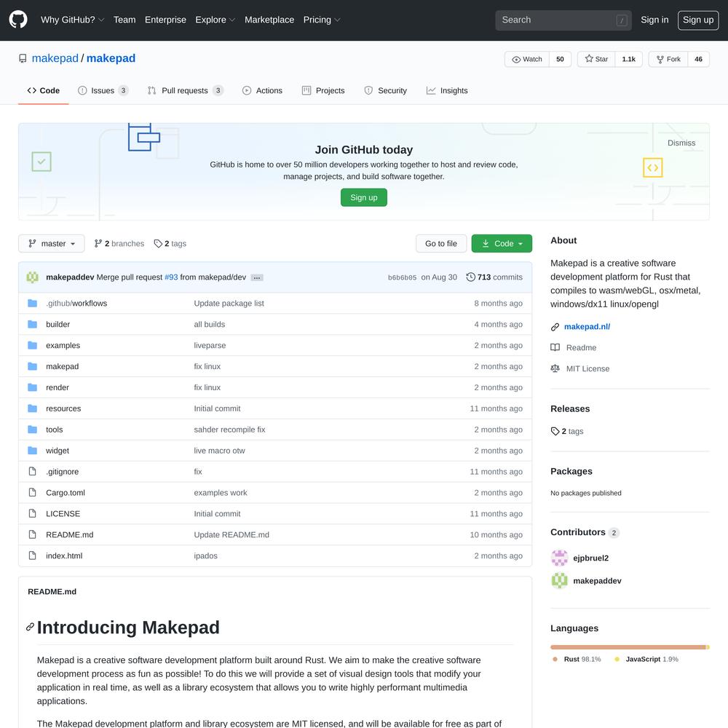Open the master branch dropdown
The image size is (728, 728).
[x=52, y=243]
